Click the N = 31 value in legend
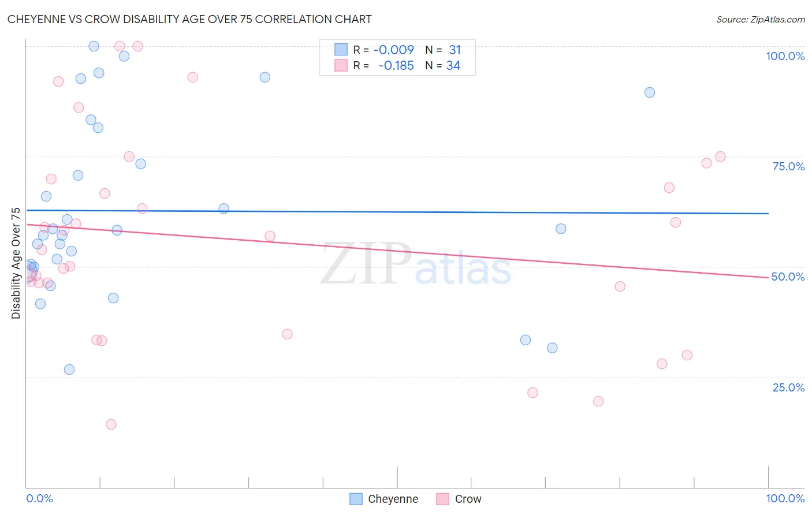The width and height of the screenshot is (812, 515). [x=443, y=50]
